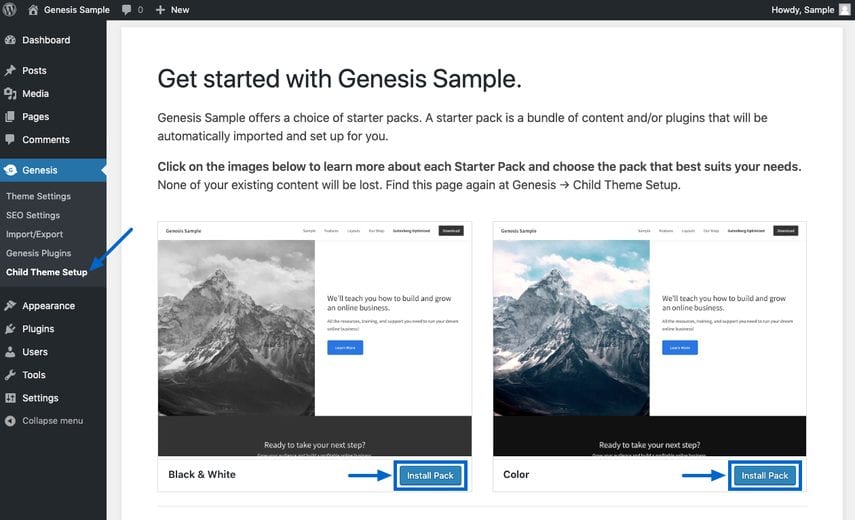855x520 pixels.
Task: Click the Color pack title
Action: (x=516, y=474)
